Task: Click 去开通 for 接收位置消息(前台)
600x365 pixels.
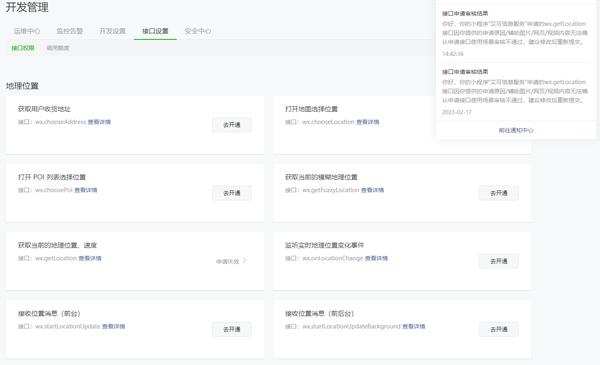Action: (232, 329)
